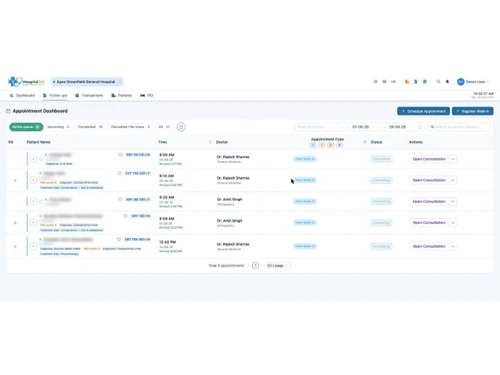The height and width of the screenshot is (375, 500).
Task: Select the purple appointment type filter chip
Action: point(339,145)
